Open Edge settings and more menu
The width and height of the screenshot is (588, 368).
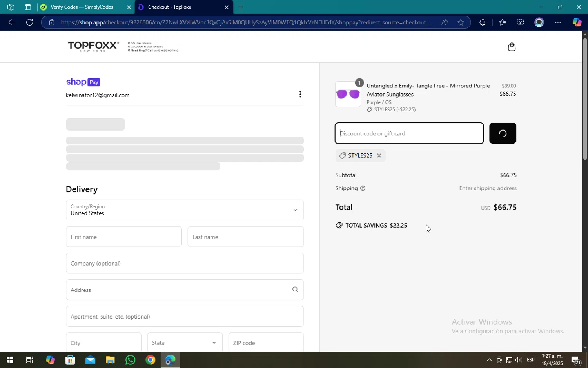557,22
